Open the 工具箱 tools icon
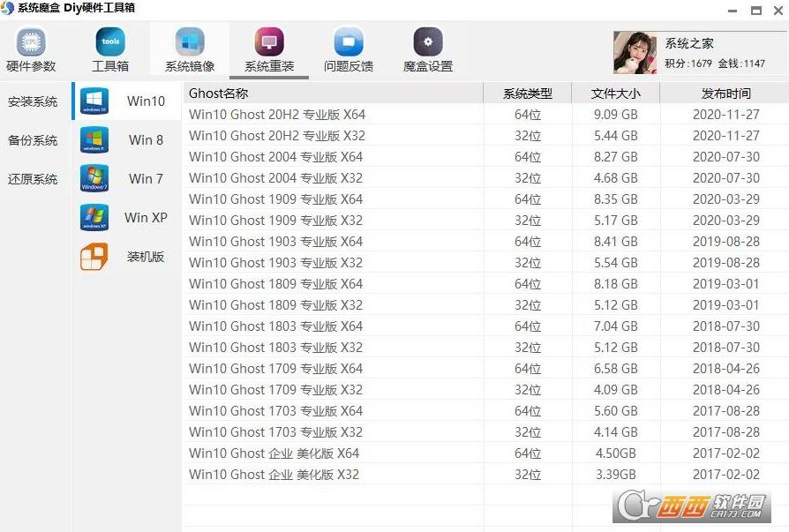 coord(110,41)
